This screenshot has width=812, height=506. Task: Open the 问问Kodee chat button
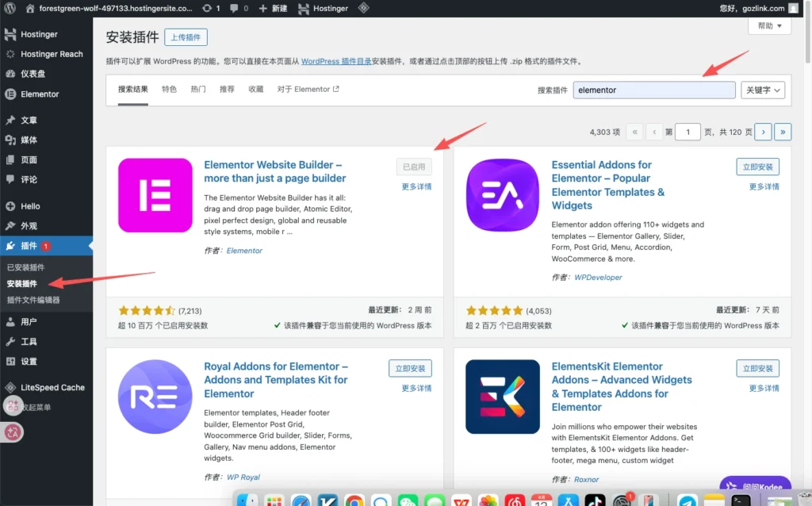click(x=755, y=486)
